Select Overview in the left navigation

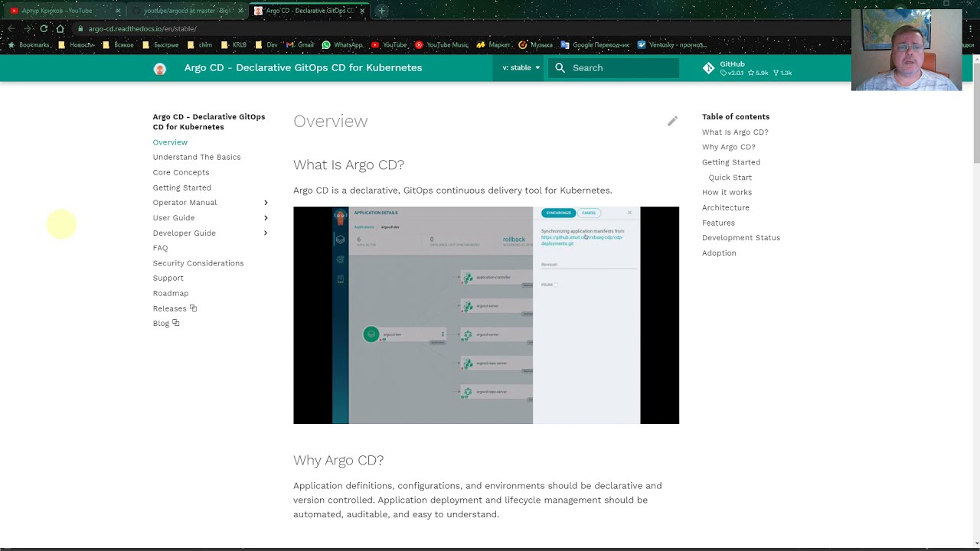(x=170, y=142)
